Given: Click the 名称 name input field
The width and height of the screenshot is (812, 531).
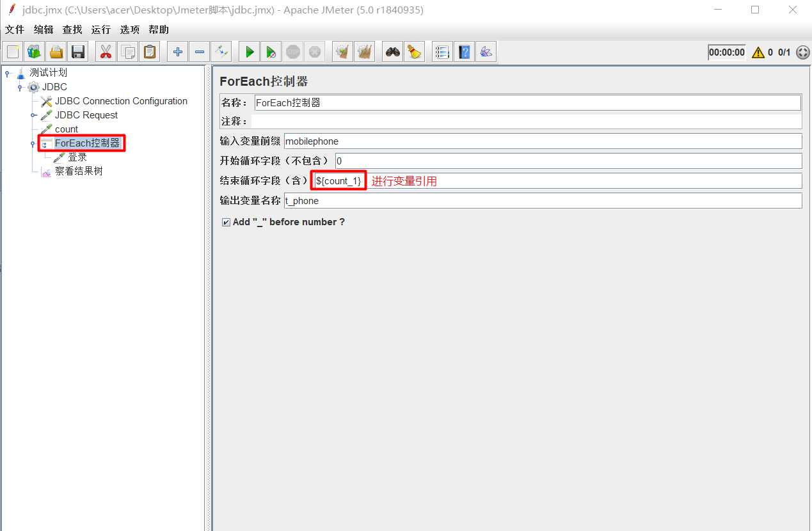Looking at the screenshot, I should tap(527, 102).
